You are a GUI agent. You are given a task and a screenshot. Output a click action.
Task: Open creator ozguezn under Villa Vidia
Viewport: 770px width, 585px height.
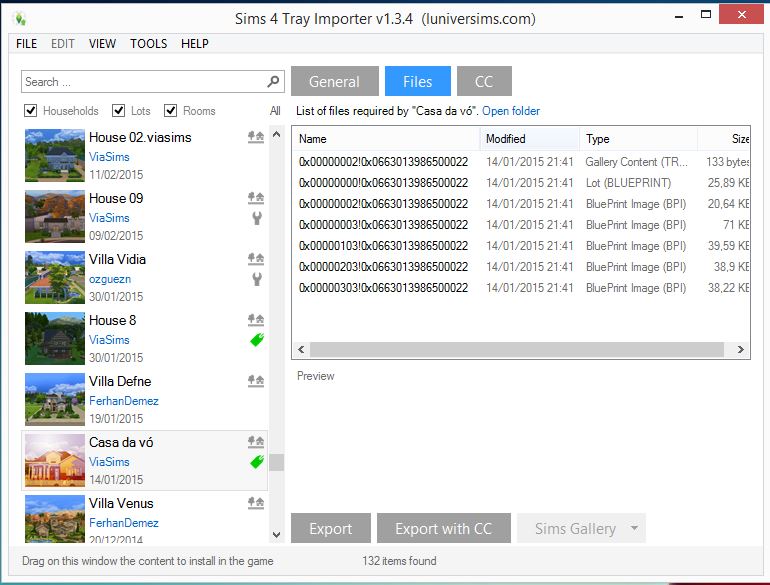coord(110,279)
